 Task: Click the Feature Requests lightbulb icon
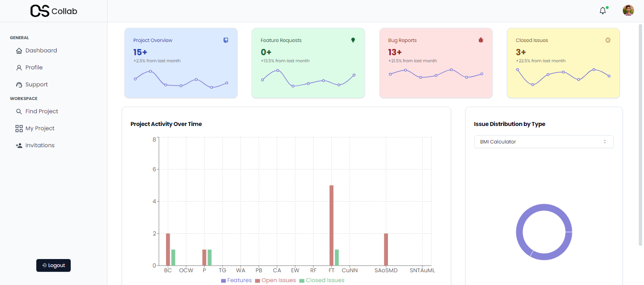click(353, 40)
